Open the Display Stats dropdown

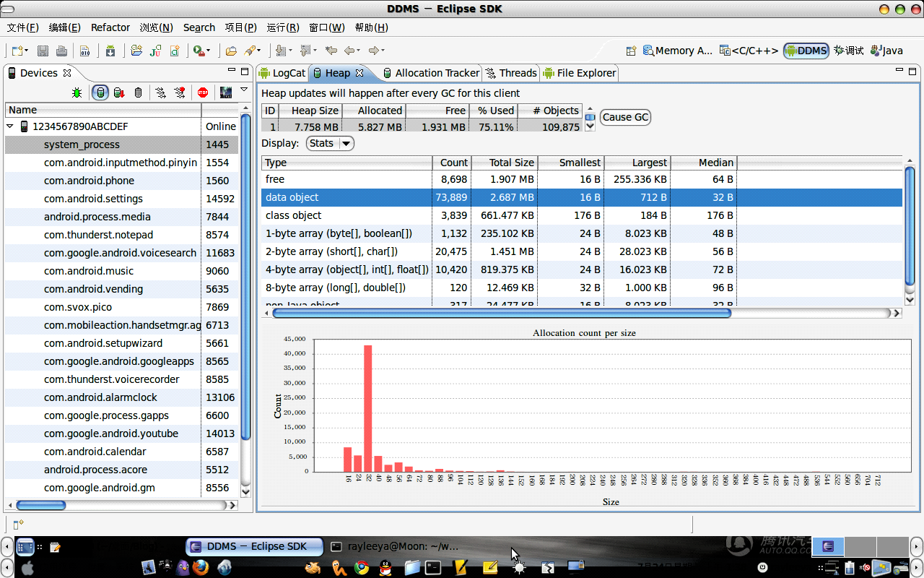(331, 143)
